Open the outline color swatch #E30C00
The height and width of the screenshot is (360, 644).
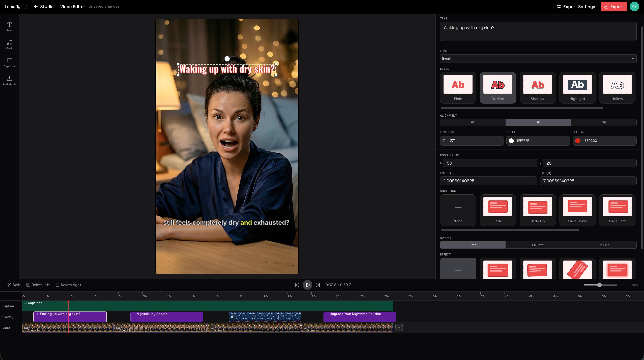577,141
